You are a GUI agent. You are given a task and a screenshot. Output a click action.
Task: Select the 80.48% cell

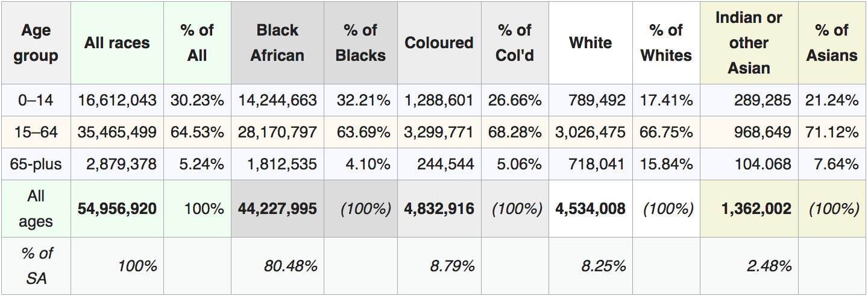277,266
